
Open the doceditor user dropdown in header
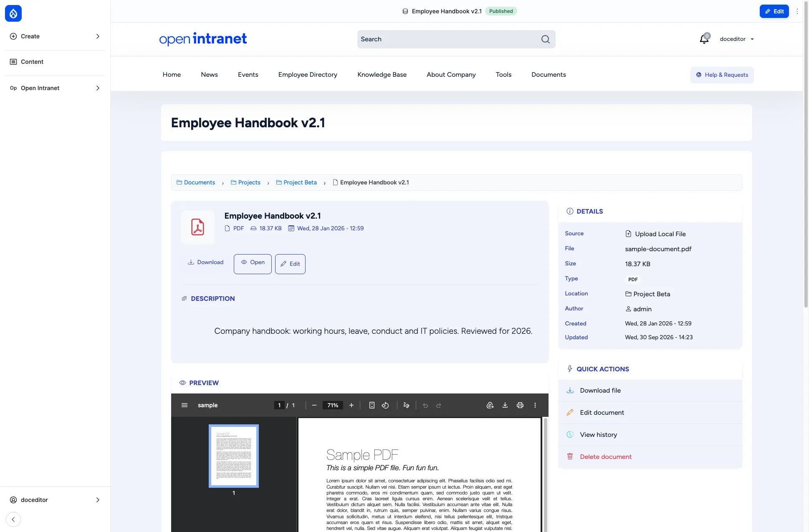tap(737, 39)
